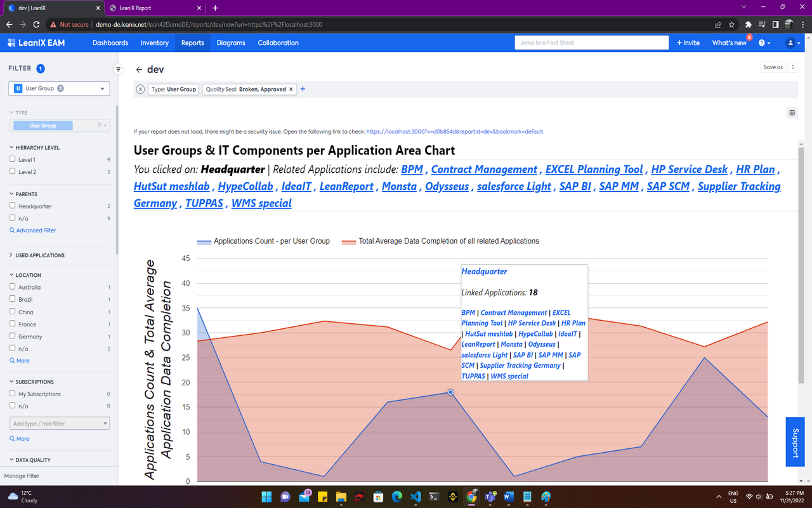Check the Germany location checkbox
The height and width of the screenshot is (508, 812).
click(x=13, y=336)
